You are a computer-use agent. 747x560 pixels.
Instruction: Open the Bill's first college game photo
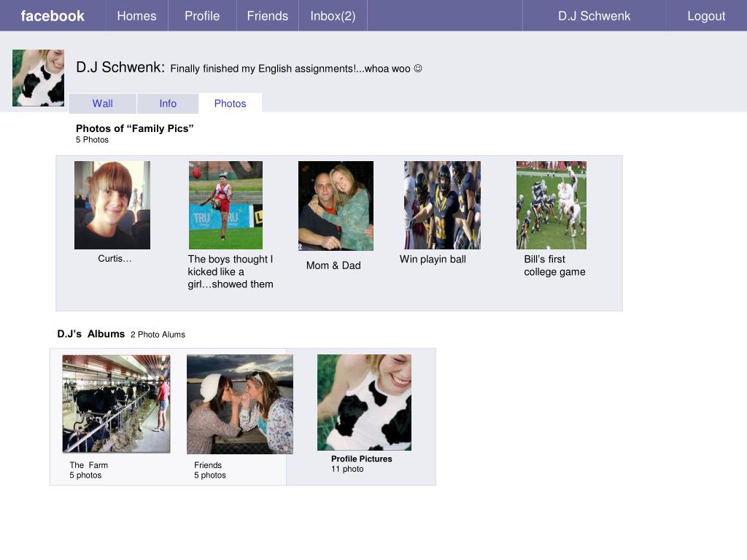[x=551, y=205]
